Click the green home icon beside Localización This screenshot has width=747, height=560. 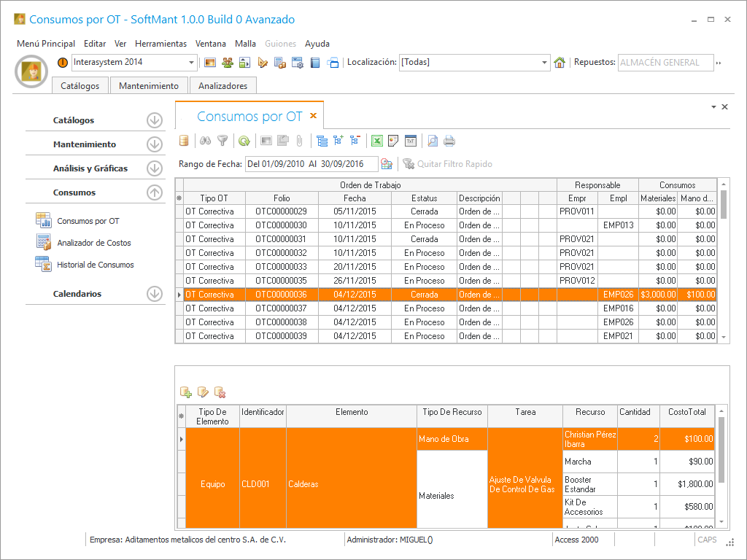tap(560, 63)
